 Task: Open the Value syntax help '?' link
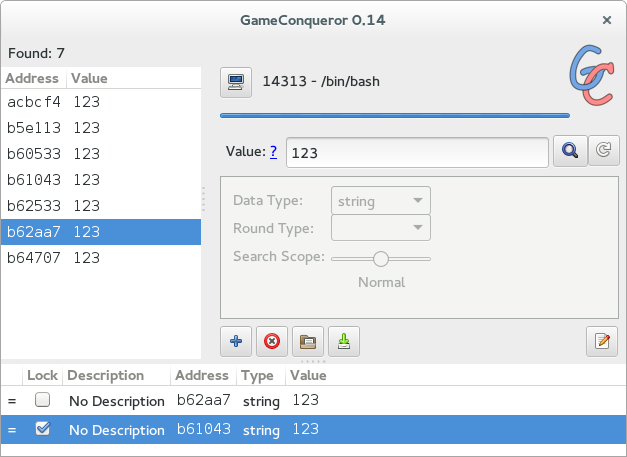point(273,152)
